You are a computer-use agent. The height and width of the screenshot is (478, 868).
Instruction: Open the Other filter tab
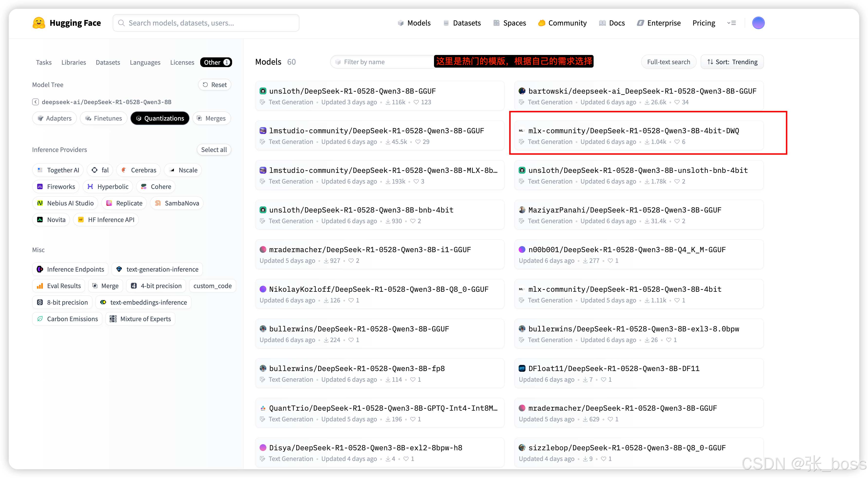216,62
